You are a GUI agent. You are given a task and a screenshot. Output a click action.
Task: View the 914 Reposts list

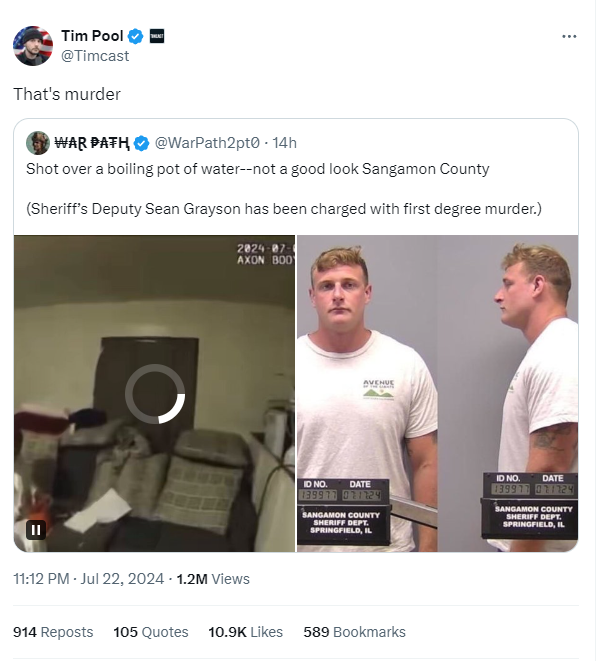point(53,632)
